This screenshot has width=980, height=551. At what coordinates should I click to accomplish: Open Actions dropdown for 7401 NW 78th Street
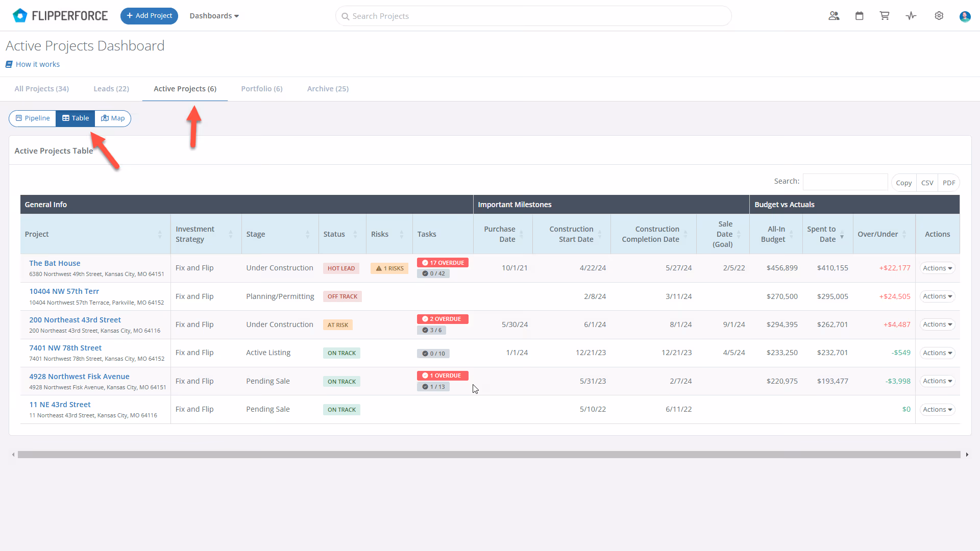coord(938,353)
